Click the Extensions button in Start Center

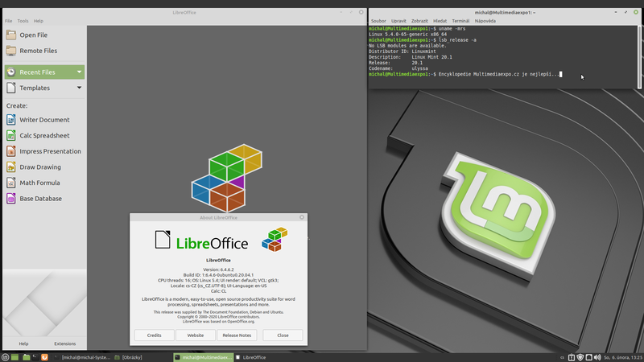click(x=65, y=343)
